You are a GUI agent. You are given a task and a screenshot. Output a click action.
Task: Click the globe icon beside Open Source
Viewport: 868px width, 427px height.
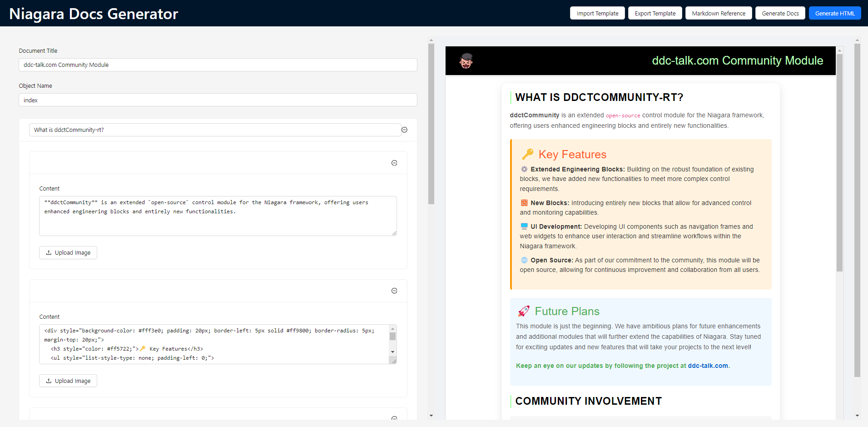coord(524,260)
